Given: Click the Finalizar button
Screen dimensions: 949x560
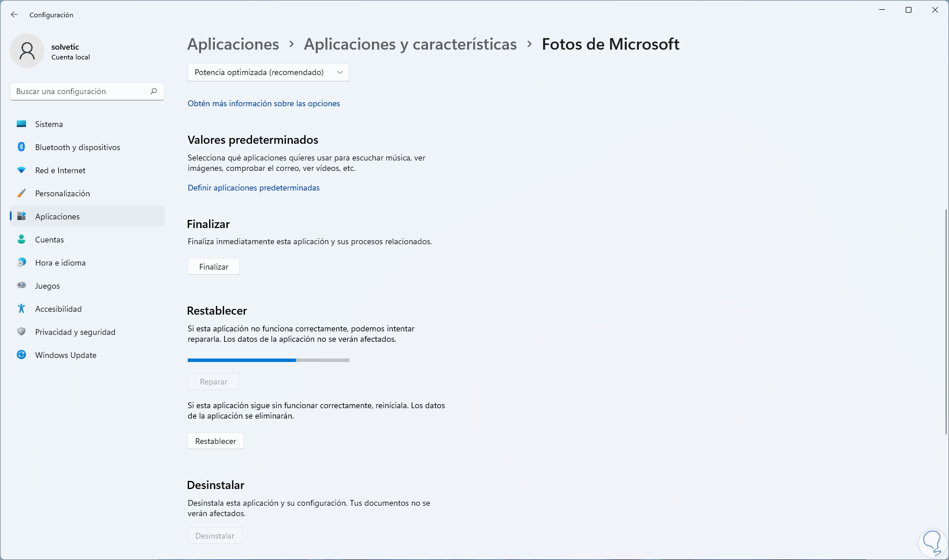Looking at the screenshot, I should 214,267.
